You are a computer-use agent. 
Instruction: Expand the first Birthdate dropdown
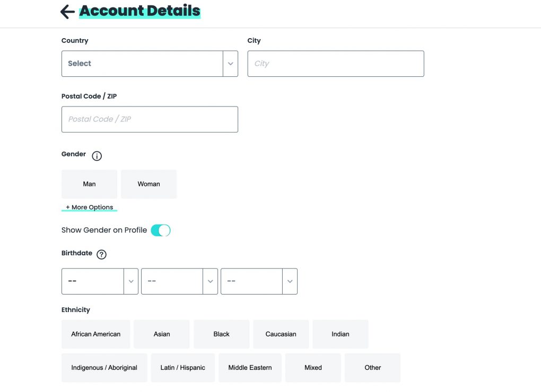point(100,281)
